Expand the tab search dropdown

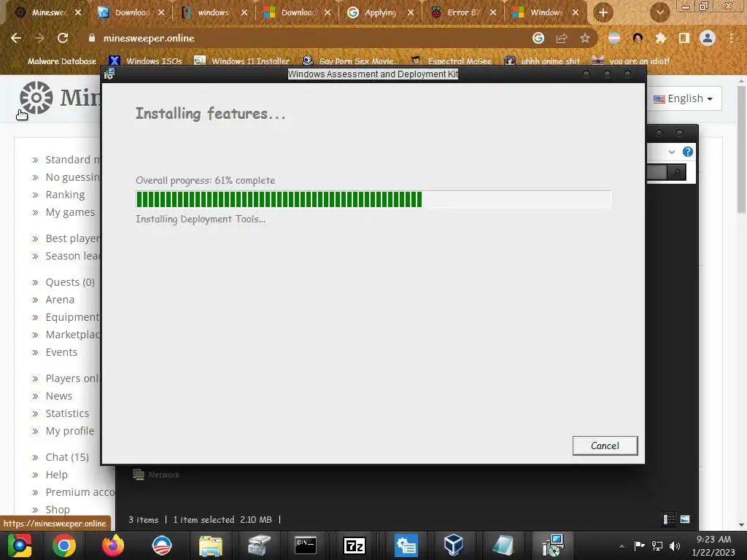click(659, 12)
